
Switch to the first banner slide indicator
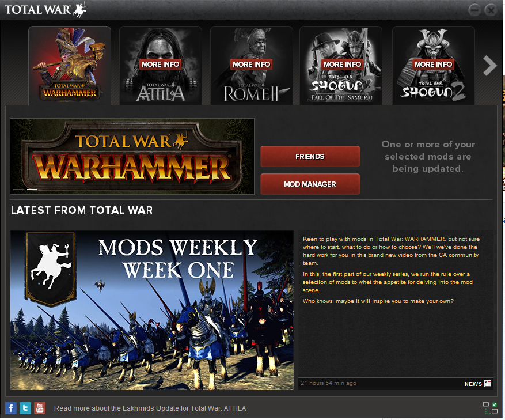pos(18,190)
